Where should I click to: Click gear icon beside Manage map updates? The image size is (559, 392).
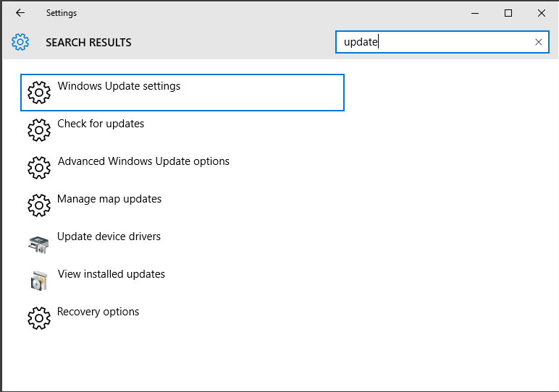pyautogui.click(x=39, y=205)
